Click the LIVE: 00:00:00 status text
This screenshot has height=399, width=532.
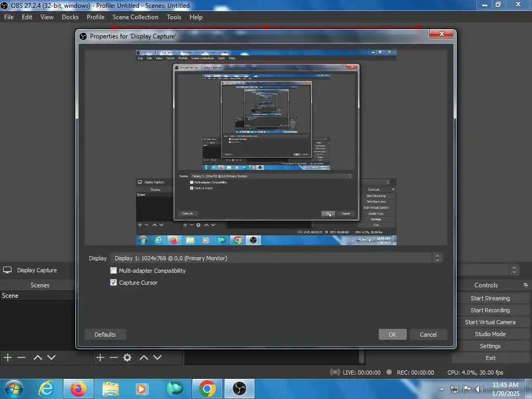(362, 373)
